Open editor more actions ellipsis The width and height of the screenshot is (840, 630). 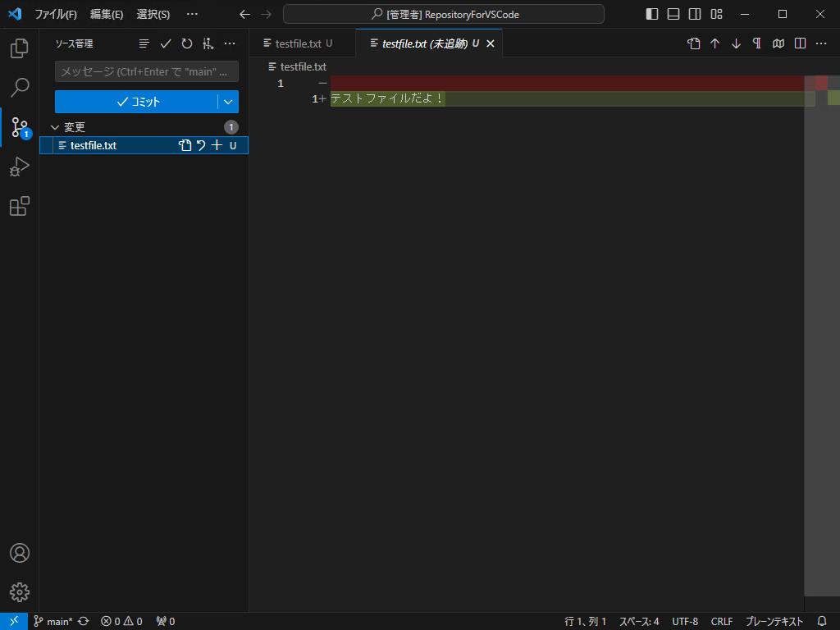tap(820, 43)
